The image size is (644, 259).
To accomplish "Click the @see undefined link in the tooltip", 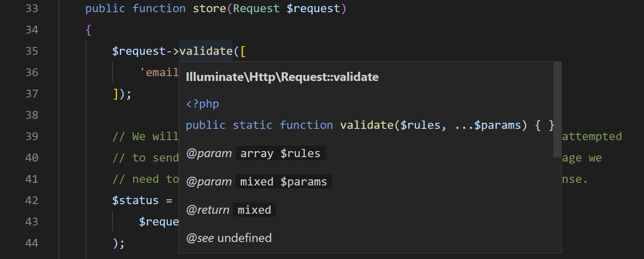I will 228,238.
